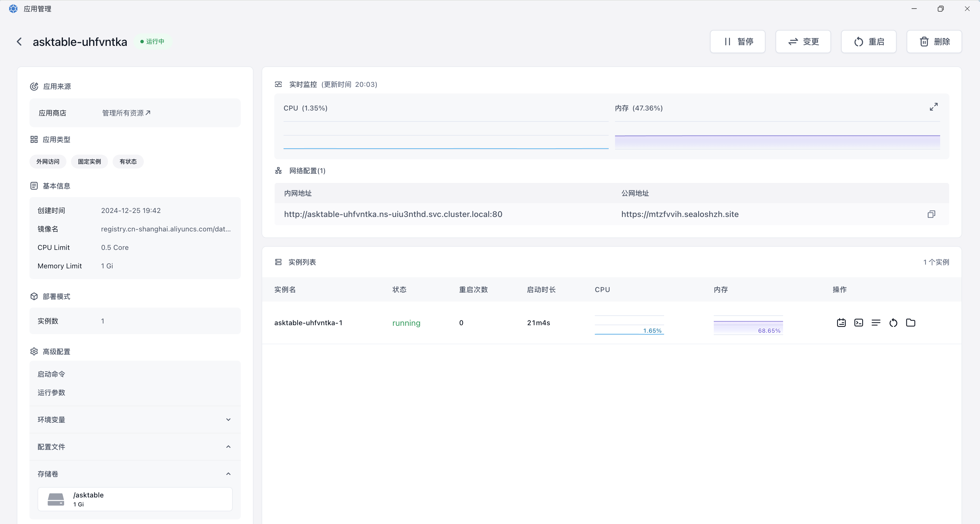Viewport: 980px width, 524px height.
Task: Copy the public address URL
Action: (x=931, y=214)
